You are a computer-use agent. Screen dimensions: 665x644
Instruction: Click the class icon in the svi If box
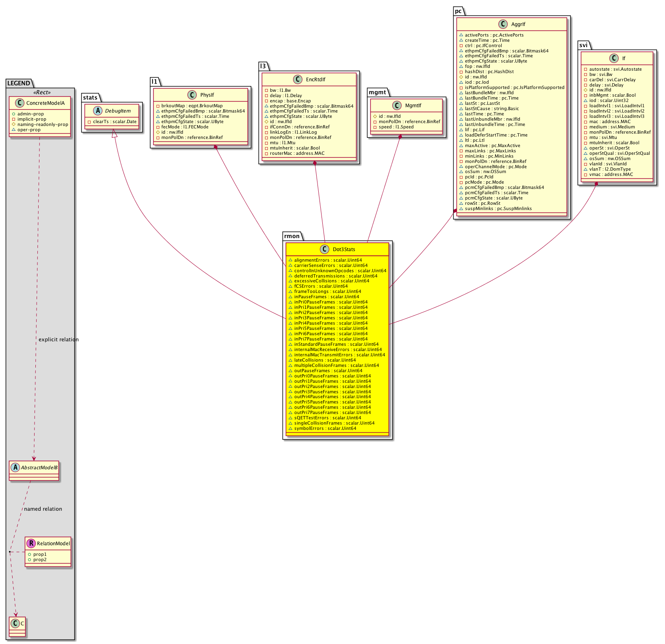coord(614,58)
